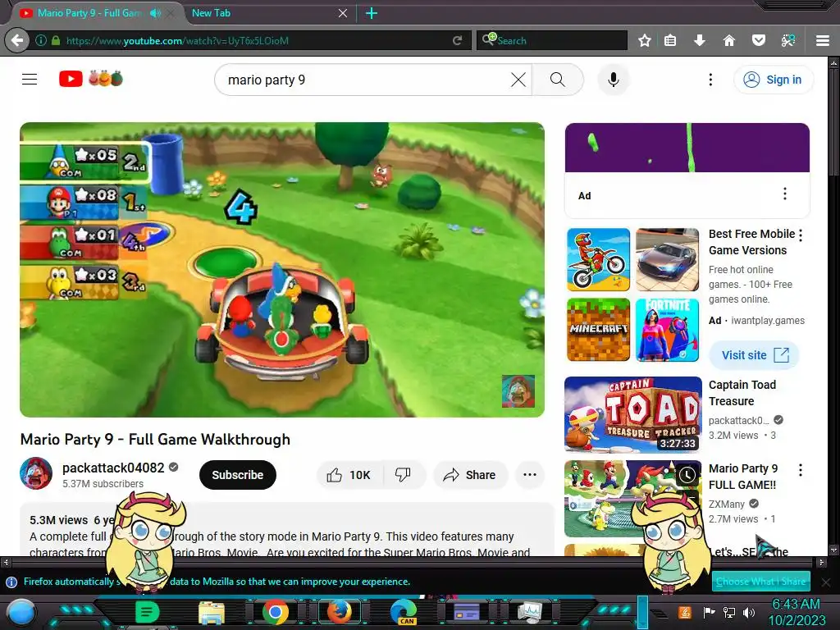Open options menu for Mario Party 9 FULL GAME
This screenshot has height=630, width=840.
pyautogui.click(x=801, y=470)
